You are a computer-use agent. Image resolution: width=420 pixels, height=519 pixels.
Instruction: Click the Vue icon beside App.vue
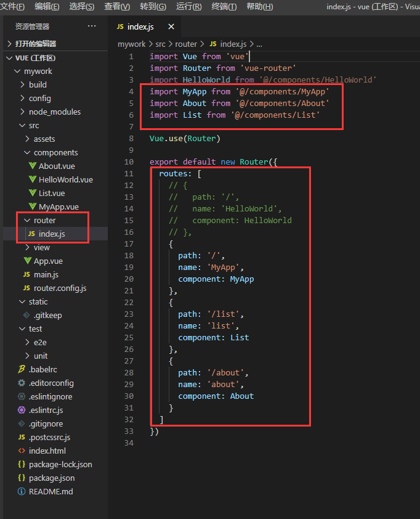(x=28, y=261)
